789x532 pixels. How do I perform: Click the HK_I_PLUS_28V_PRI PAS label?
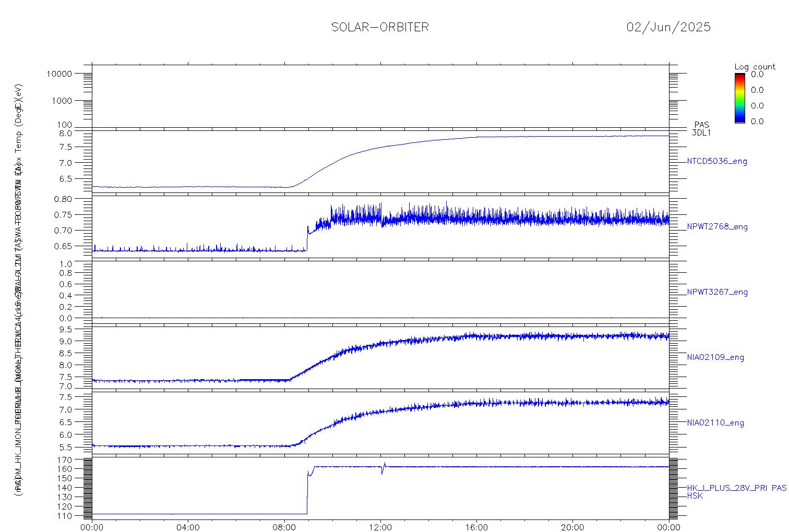point(736,488)
